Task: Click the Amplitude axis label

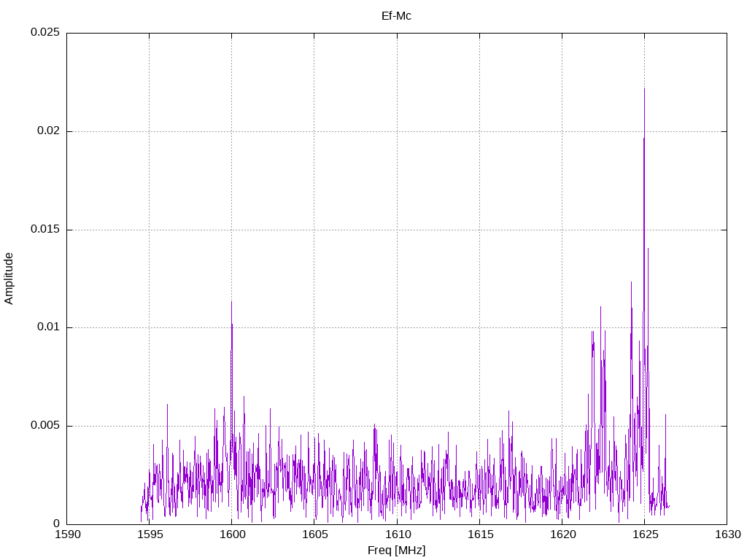Action: 9,279
